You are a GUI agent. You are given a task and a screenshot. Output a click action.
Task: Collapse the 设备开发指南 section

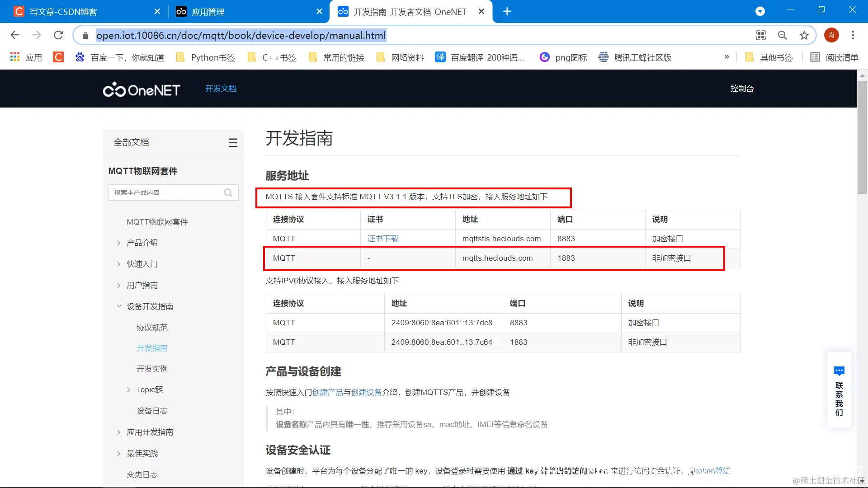point(119,306)
